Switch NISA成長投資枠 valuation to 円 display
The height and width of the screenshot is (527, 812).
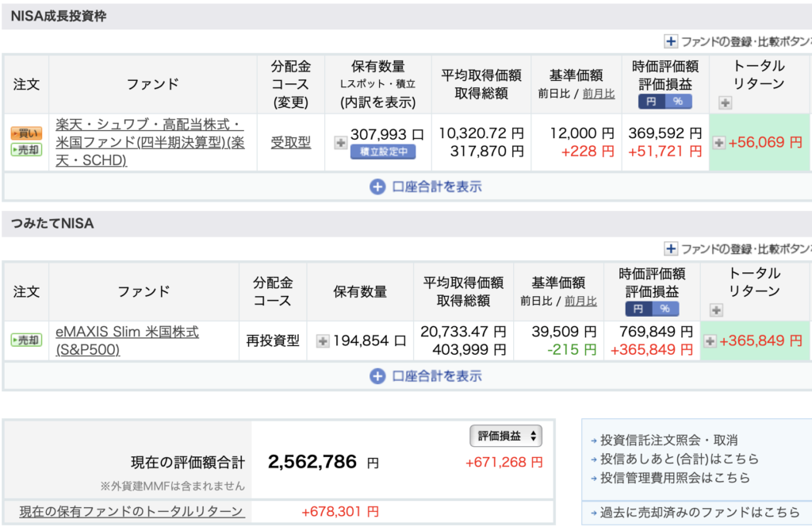tap(651, 102)
